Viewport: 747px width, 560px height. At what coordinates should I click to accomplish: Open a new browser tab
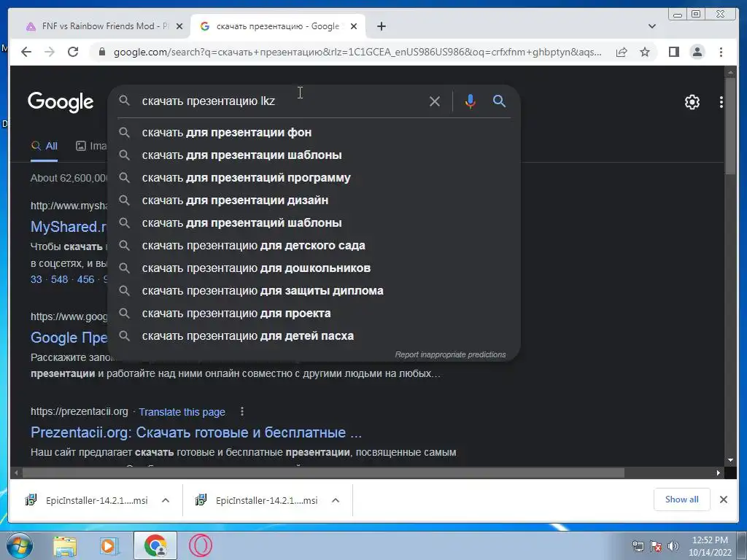(381, 26)
